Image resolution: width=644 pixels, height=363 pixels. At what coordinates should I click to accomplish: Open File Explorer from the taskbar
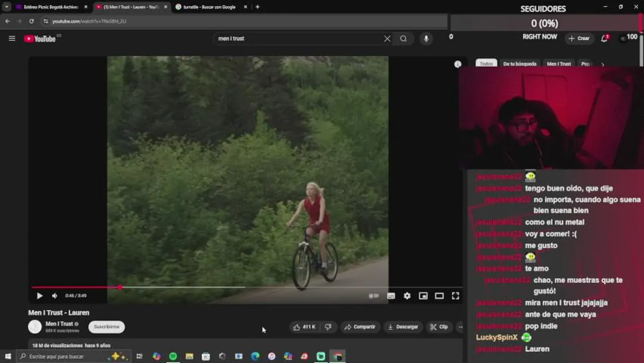pyautogui.click(x=189, y=356)
